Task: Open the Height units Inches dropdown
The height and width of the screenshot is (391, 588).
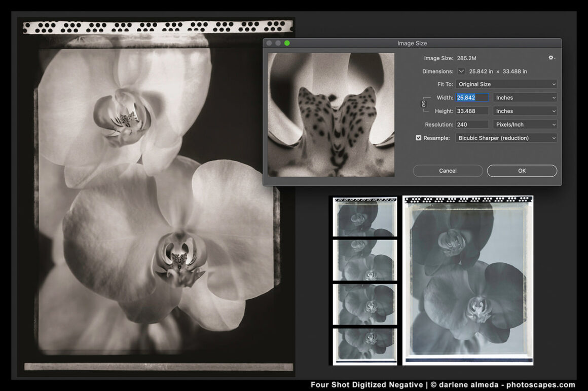Action: pyautogui.click(x=525, y=111)
